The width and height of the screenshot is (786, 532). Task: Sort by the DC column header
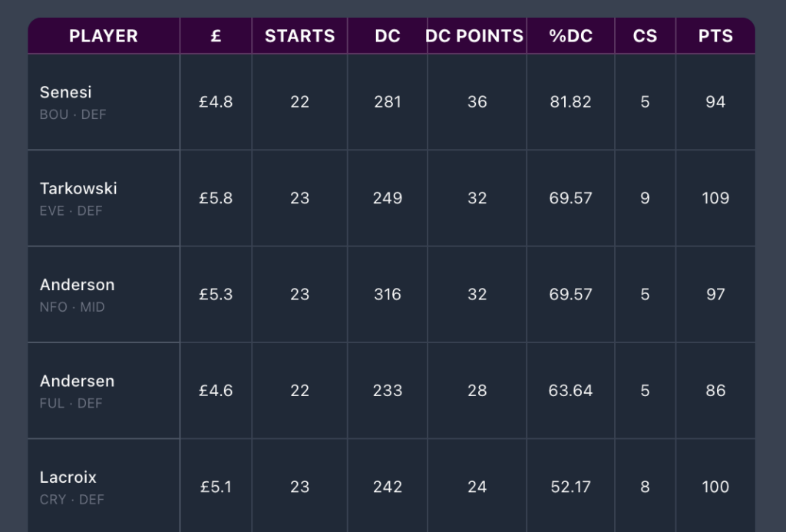click(x=388, y=36)
